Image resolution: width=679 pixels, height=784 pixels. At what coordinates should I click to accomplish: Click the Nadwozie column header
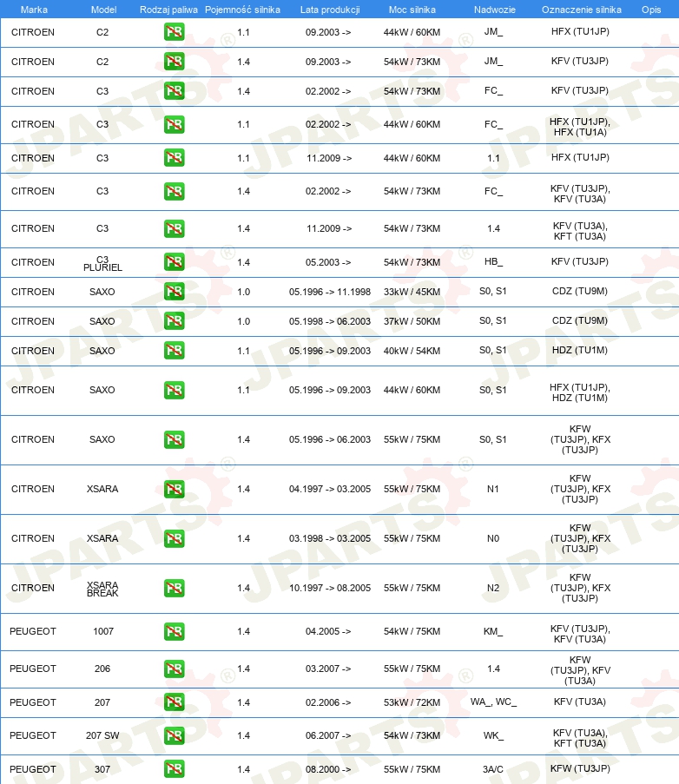[x=495, y=10]
